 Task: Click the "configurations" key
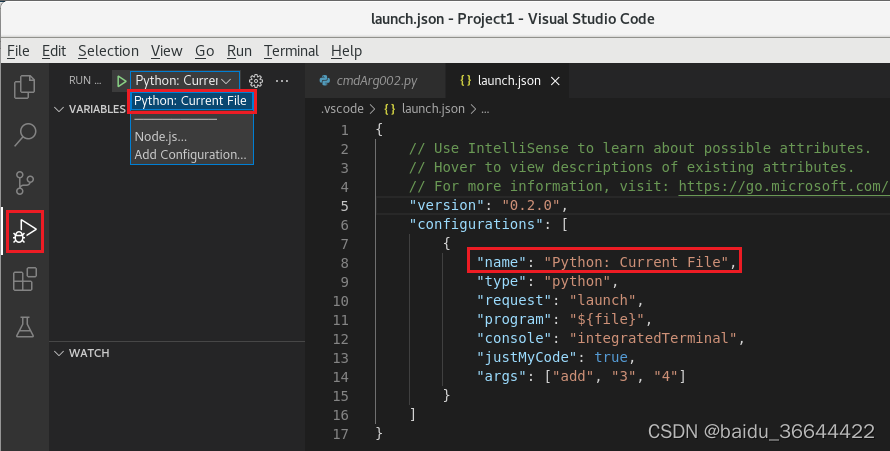pyautogui.click(x=476, y=224)
